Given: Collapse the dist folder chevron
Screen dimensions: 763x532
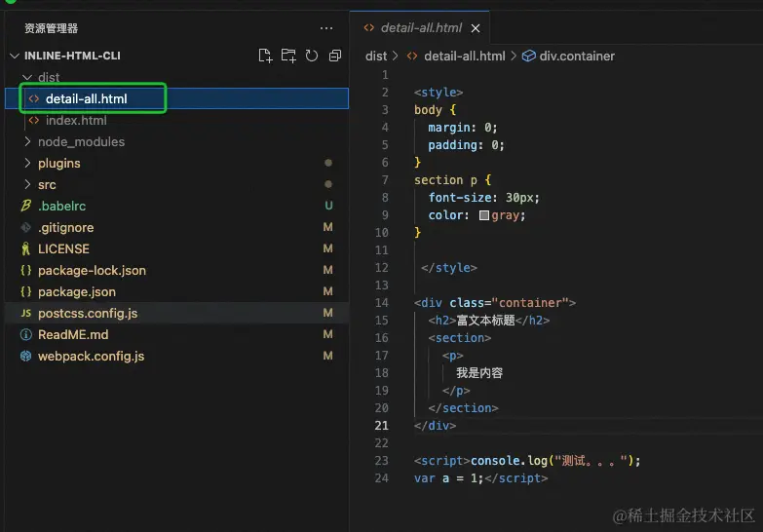Looking at the screenshot, I should [27, 77].
